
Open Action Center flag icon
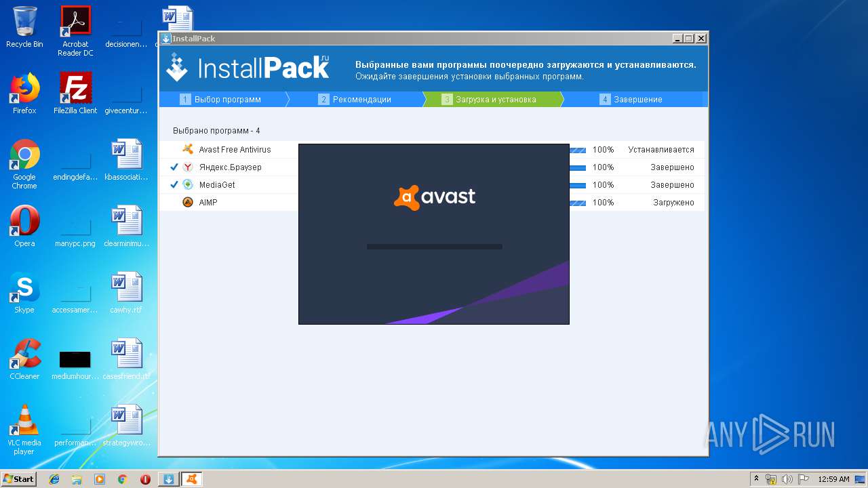click(x=804, y=479)
